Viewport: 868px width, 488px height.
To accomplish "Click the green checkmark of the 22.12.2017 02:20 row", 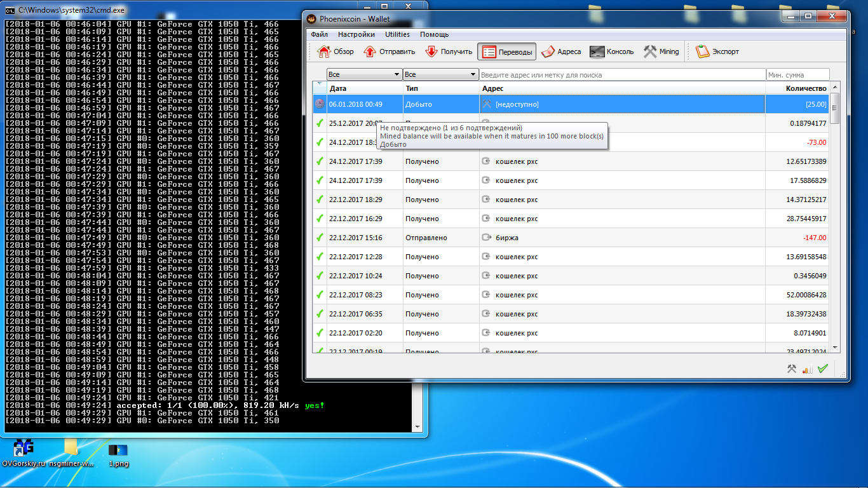I will click(x=320, y=333).
